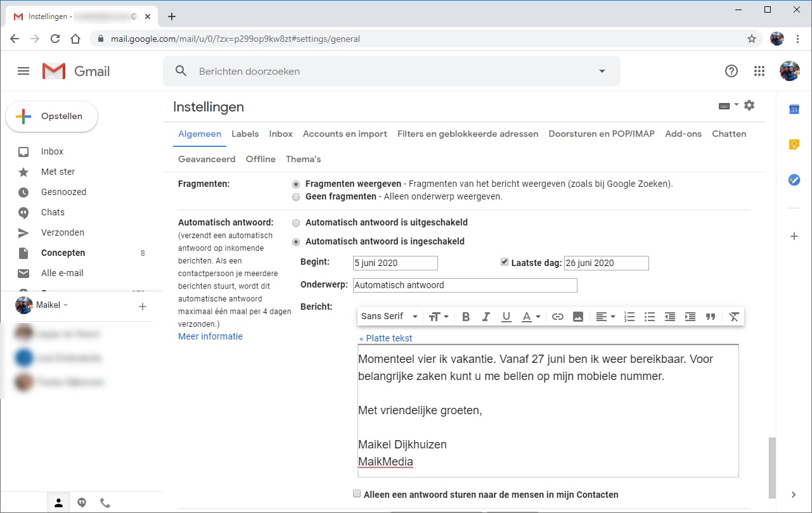Open the settings gear icon

point(749,105)
